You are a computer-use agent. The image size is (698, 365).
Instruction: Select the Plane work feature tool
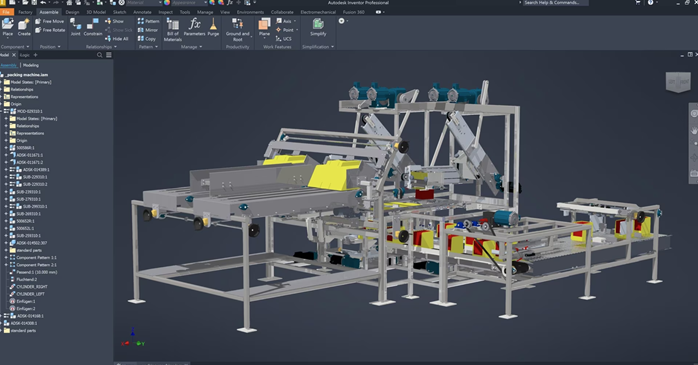click(264, 27)
